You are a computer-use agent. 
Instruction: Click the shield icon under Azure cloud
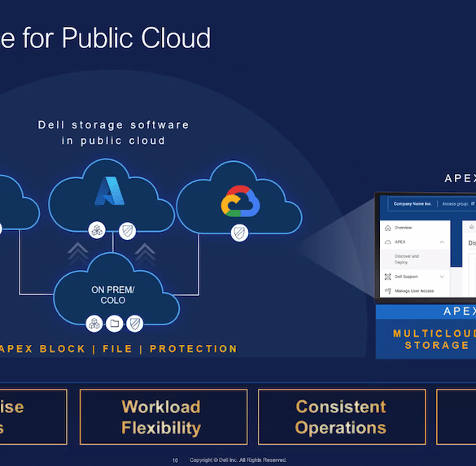pyautogui.click(x=127, y=231)
